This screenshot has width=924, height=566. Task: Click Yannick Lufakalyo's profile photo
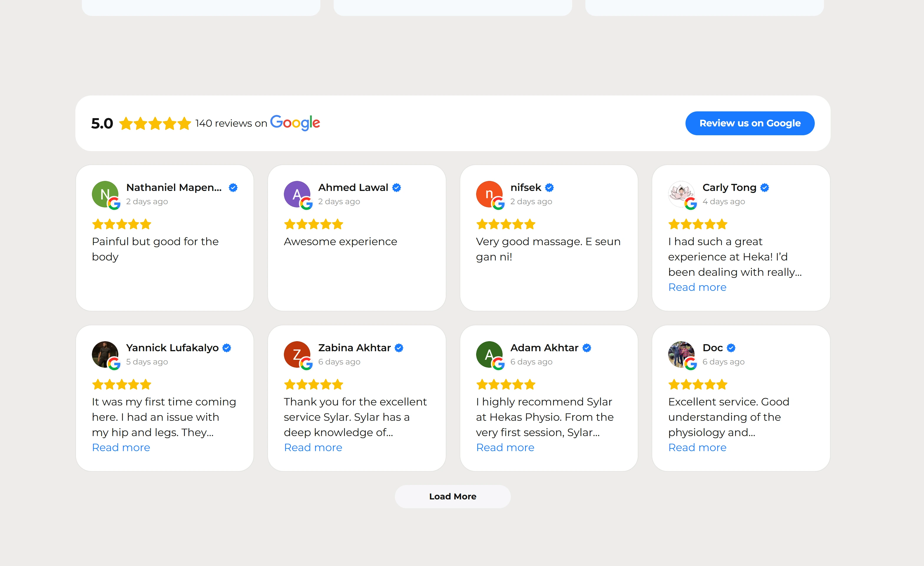pyautogui.click(x=104, y=354)
